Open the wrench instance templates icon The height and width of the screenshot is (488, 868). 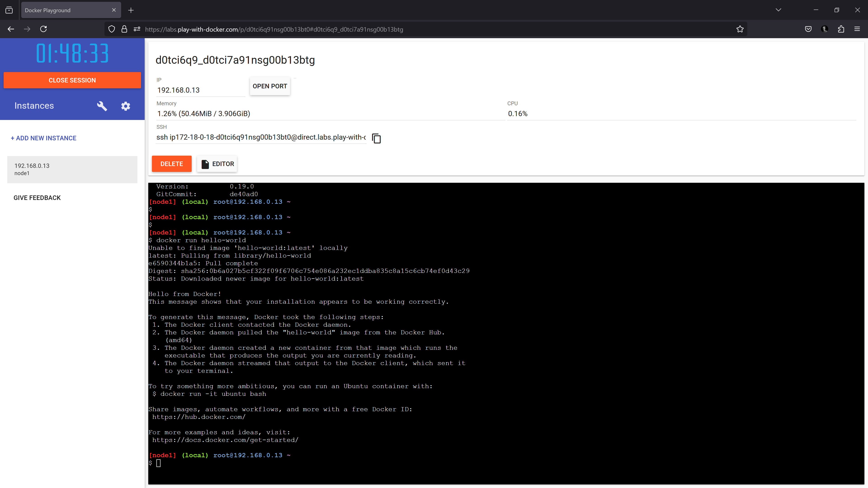pos(102,106)
